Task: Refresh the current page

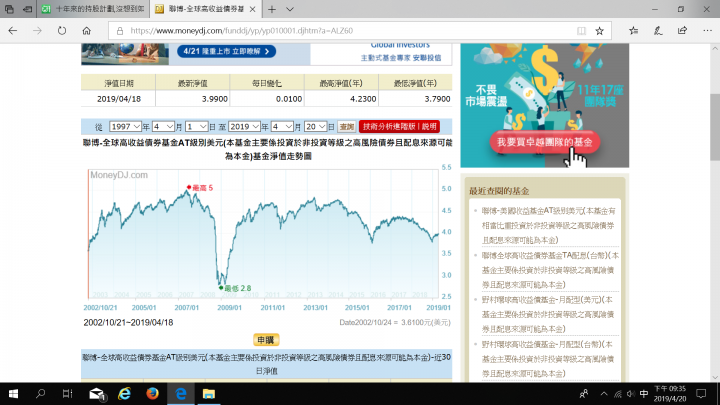Action: [x=62, y=31]
